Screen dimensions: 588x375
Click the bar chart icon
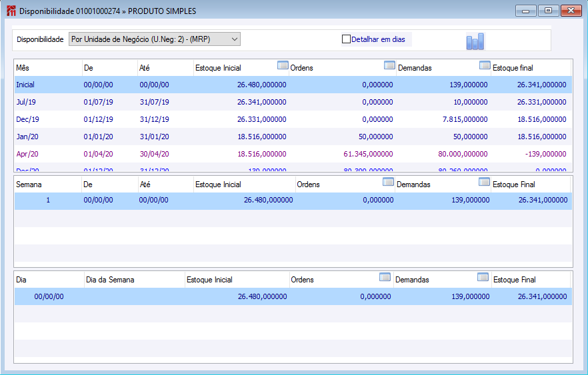pyautogui.click(x=475, y=41)
